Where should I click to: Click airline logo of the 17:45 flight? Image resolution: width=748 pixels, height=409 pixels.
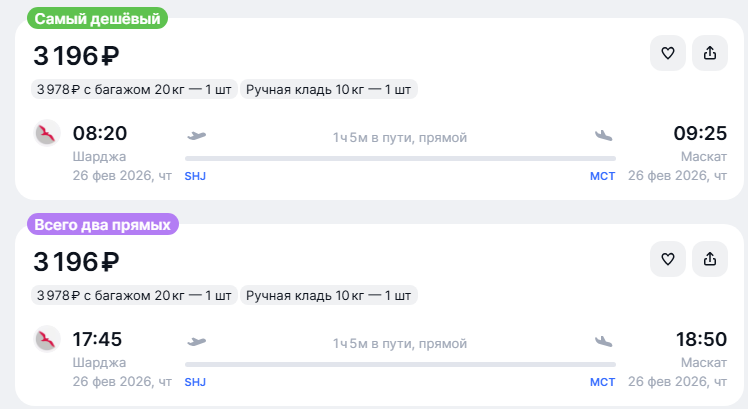pyautogui.click(x=47, y=340)
